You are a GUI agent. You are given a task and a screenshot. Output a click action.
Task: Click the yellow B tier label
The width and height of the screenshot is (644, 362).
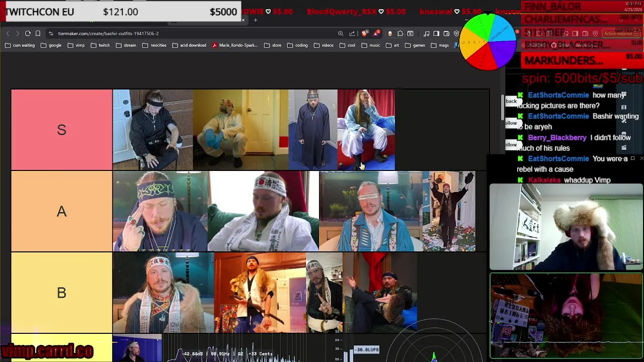[x=61, y=293]
